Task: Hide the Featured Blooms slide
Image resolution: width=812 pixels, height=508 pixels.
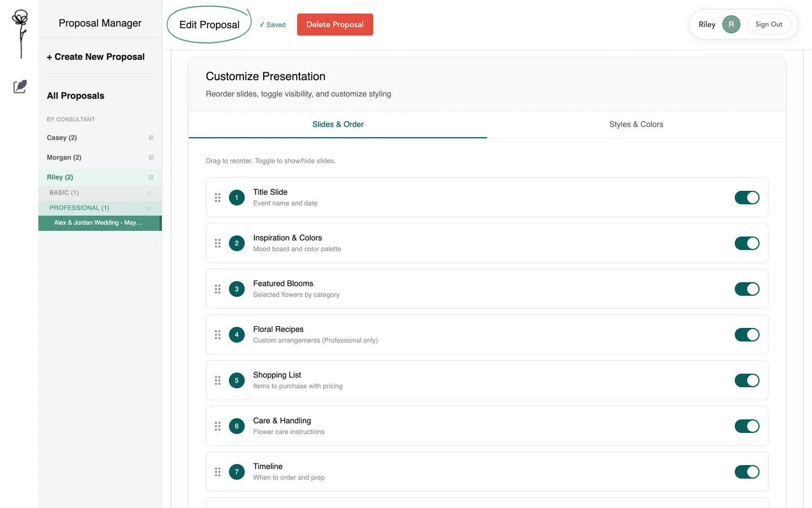Action: point(747,289)
